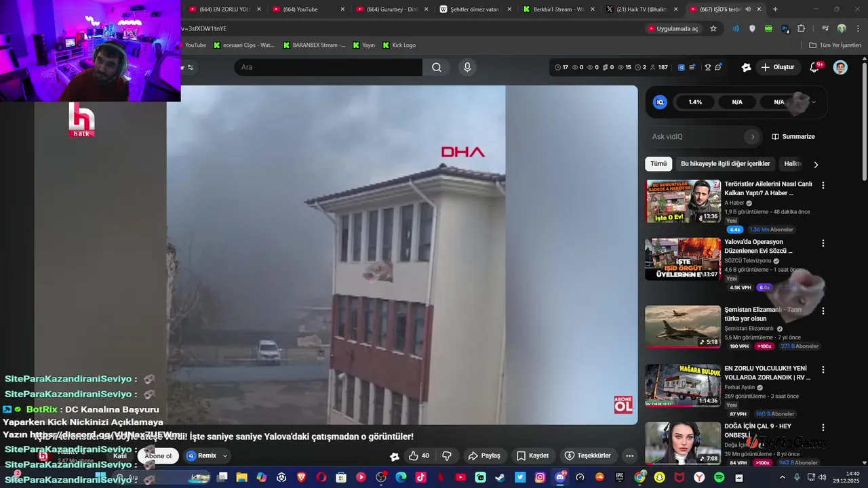Open the Kick Logo bookmark
Viewport: 868px width, 488px height.
click(x=399, y=45)
